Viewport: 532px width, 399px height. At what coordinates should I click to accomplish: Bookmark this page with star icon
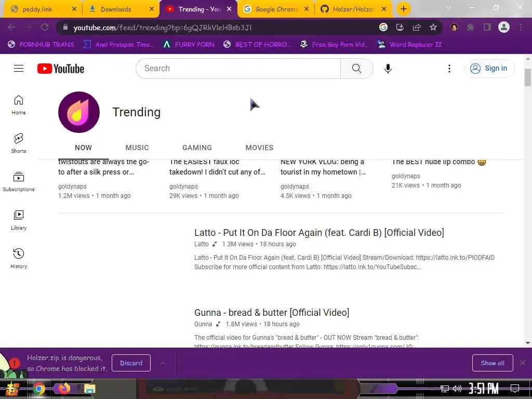(x=433, y=27)
